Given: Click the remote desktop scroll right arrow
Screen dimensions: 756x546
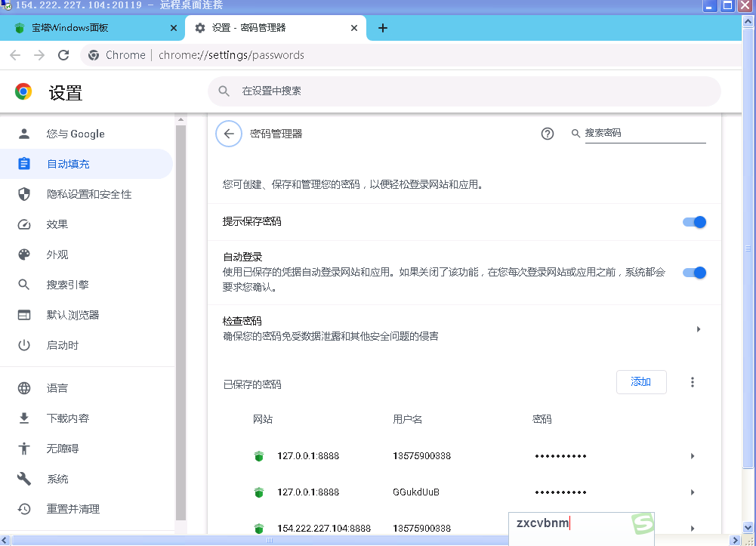Looking at the screenshot, I should 736,541.
